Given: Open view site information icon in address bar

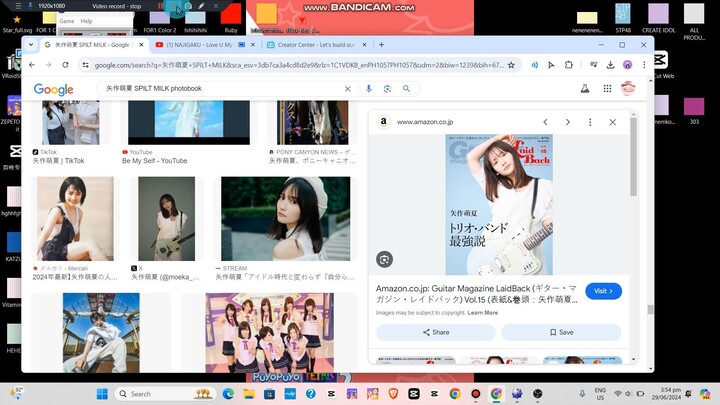Looking at the screenshot, I should click(x=86, y=65).
